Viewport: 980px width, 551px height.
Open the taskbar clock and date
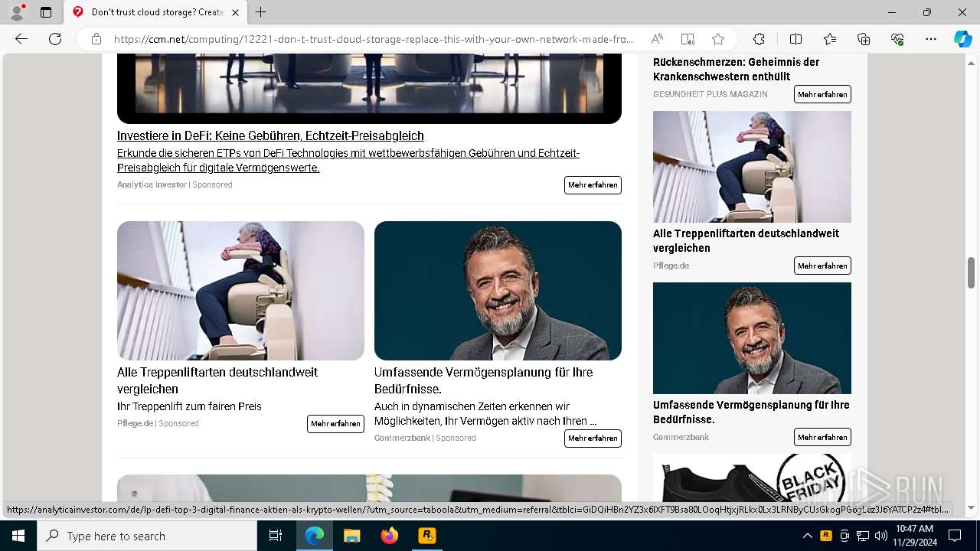pyautogui.click(x=913, y=536)
